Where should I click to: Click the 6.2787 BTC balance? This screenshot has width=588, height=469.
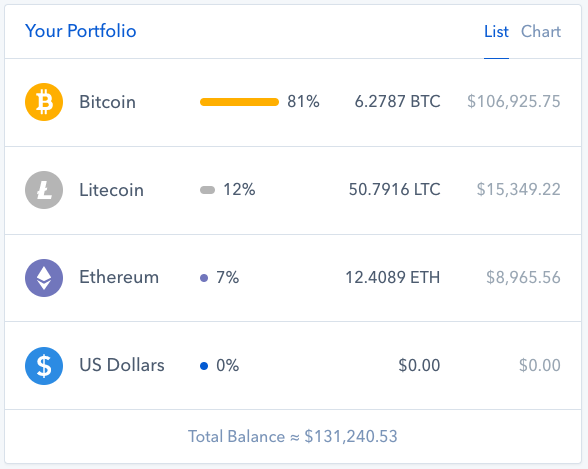point(398,102)
